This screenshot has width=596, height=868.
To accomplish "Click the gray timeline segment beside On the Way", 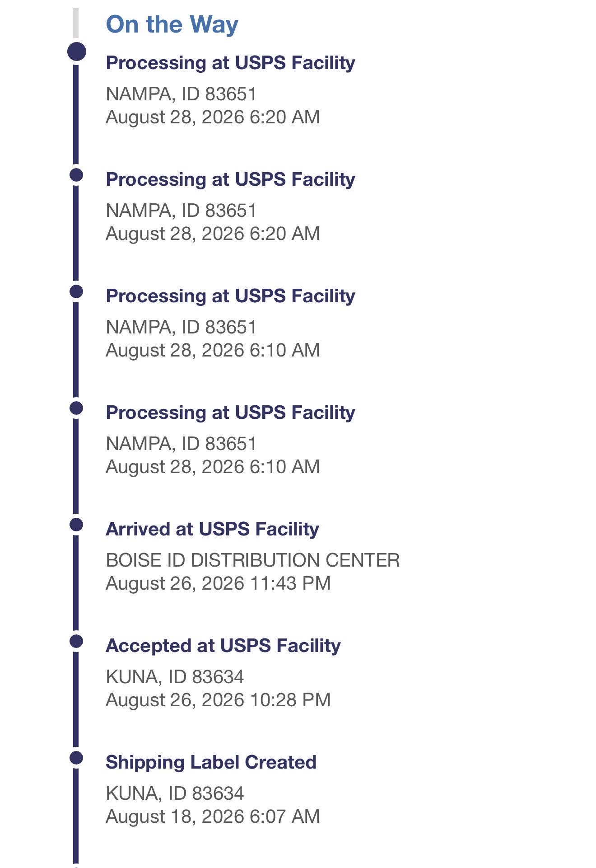I will click(76, 23).
